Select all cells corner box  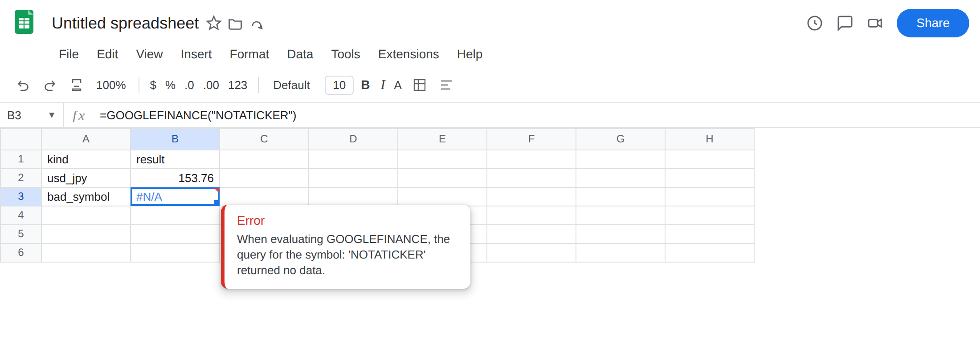coord(21,139)
